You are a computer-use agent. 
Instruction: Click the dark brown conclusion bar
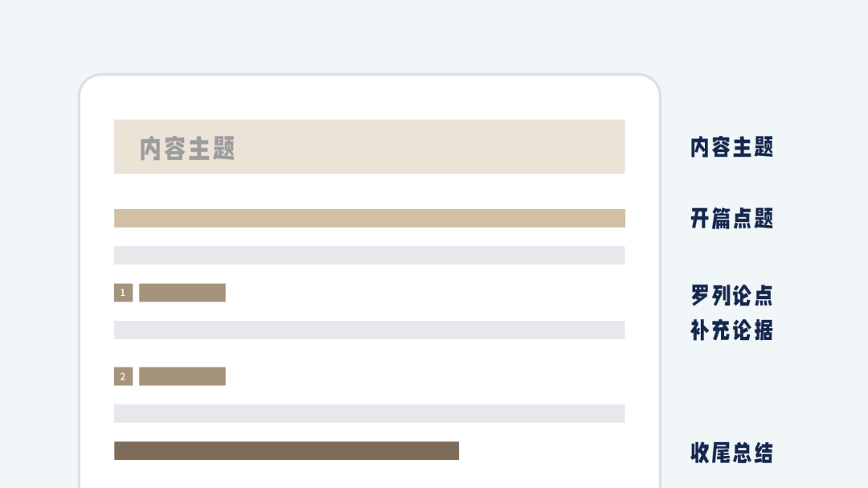[x=286, y=450]
